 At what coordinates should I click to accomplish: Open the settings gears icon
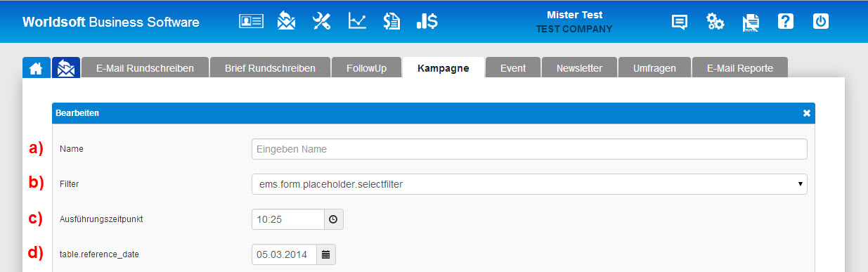(x=715, y=22)
